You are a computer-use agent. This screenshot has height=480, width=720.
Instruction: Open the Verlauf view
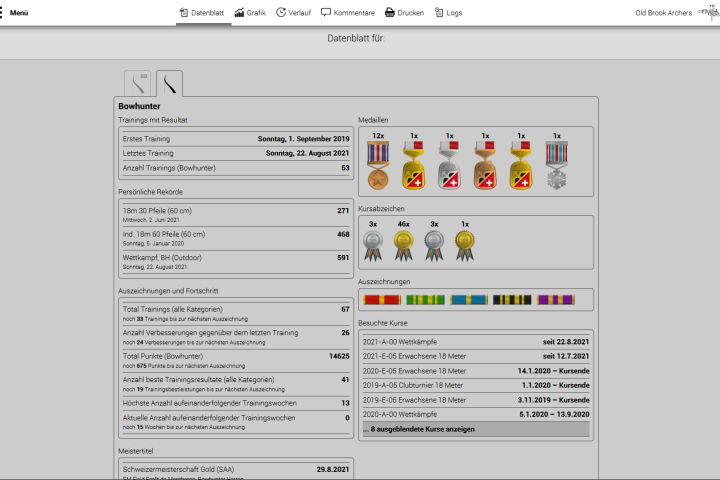pos(293,13)
